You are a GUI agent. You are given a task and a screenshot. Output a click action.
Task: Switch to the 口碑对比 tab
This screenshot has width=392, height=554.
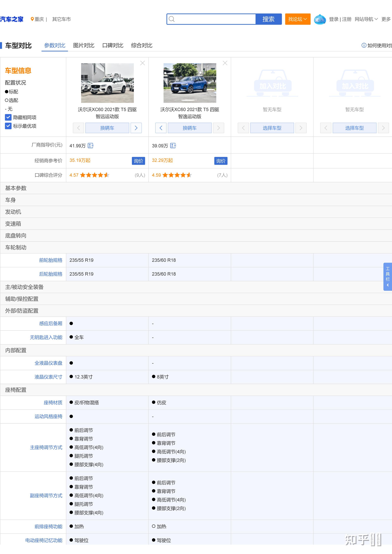click(113, 45)
